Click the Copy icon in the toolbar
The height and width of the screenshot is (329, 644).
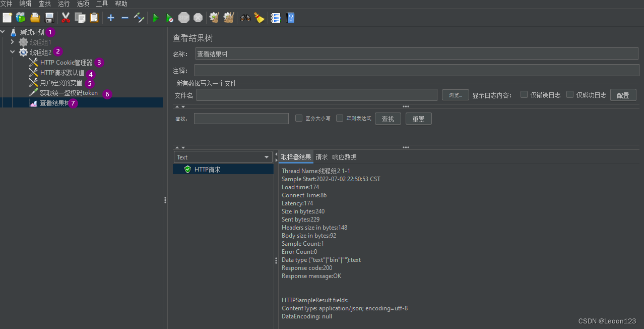point(80,18)
